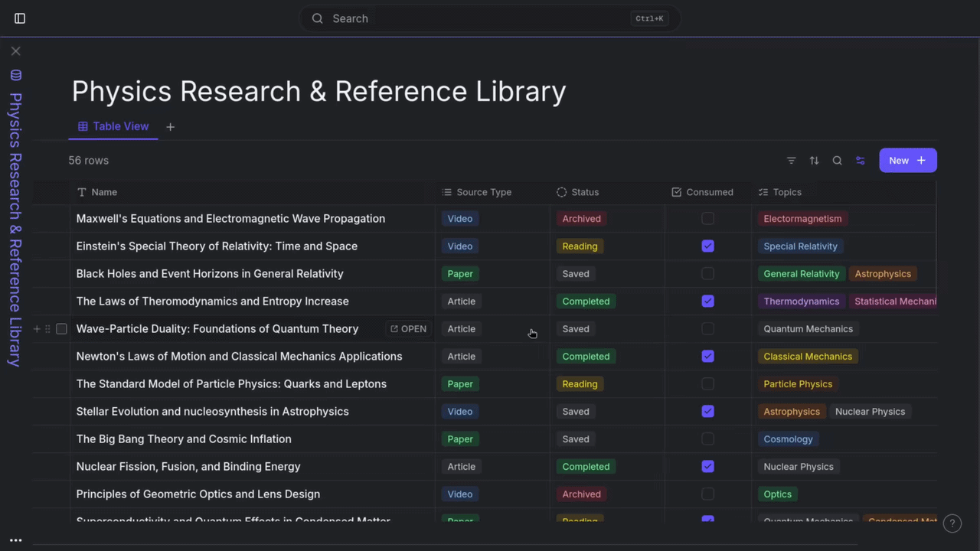Select the Wave-Particle Duality row checkbox
Image resolution: width=980 pixels, height=551 pixels.
pos(61,329)
